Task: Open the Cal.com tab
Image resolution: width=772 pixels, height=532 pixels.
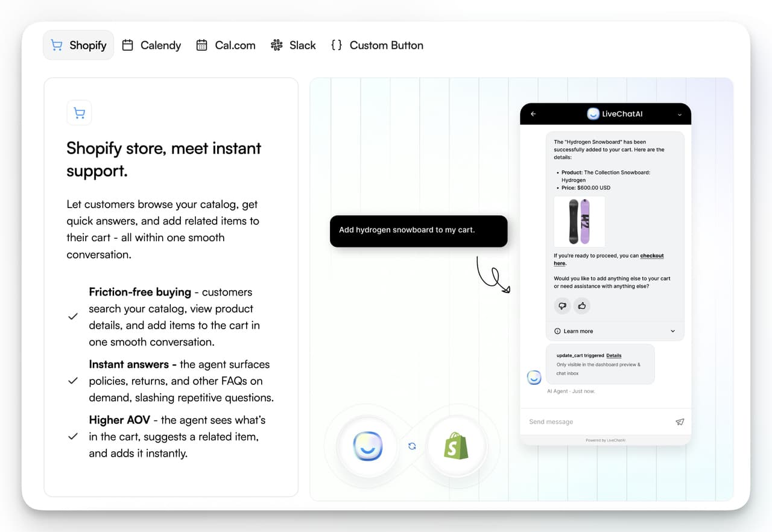Action: coord(226,45)
